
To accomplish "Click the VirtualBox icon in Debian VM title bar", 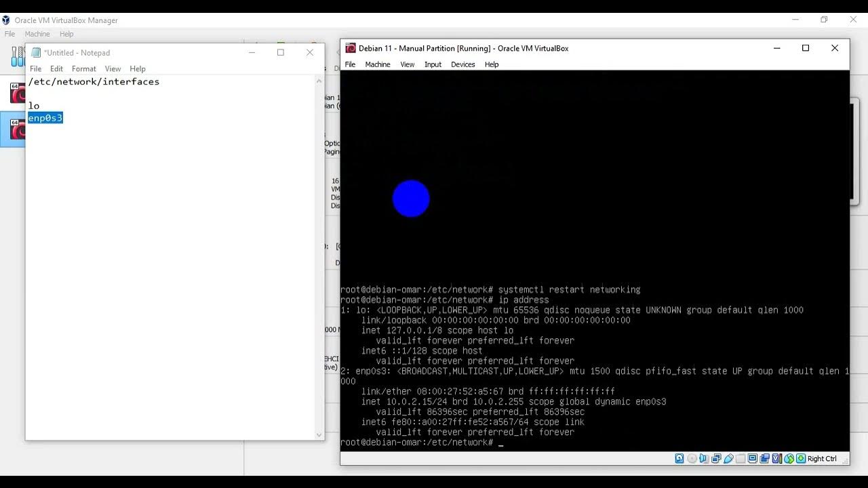I will (351, 48).
